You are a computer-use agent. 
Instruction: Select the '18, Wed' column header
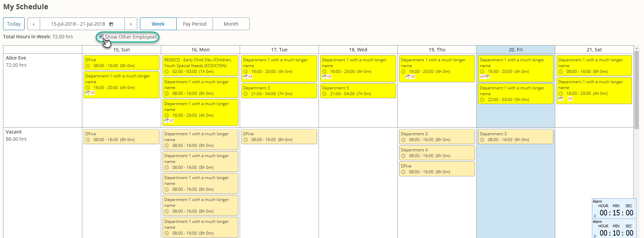point(358,50)
